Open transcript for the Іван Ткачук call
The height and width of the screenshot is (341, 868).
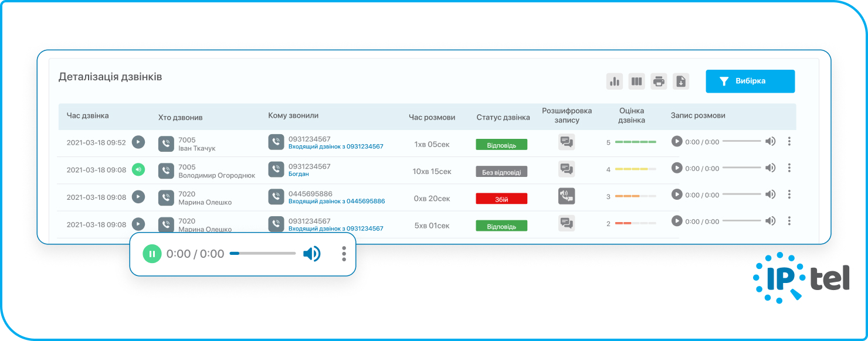566,142
